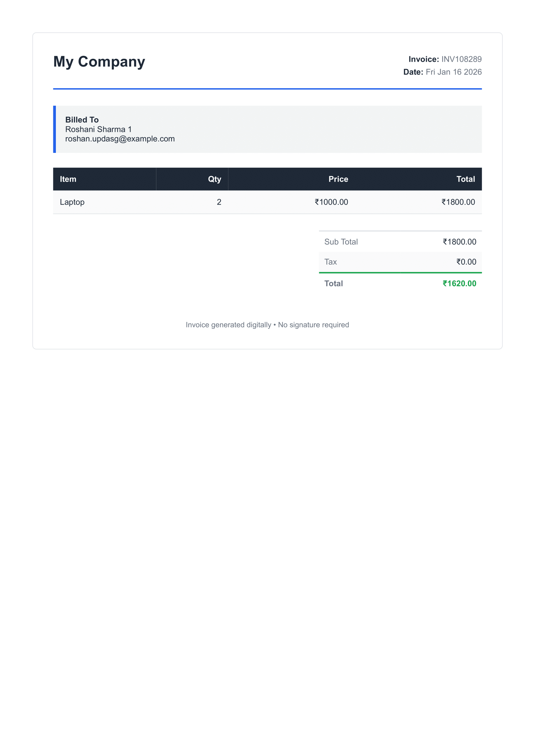Click the Sub Total label
The width and height of the screenshot is (535, 756).
(x=341, y=242)
